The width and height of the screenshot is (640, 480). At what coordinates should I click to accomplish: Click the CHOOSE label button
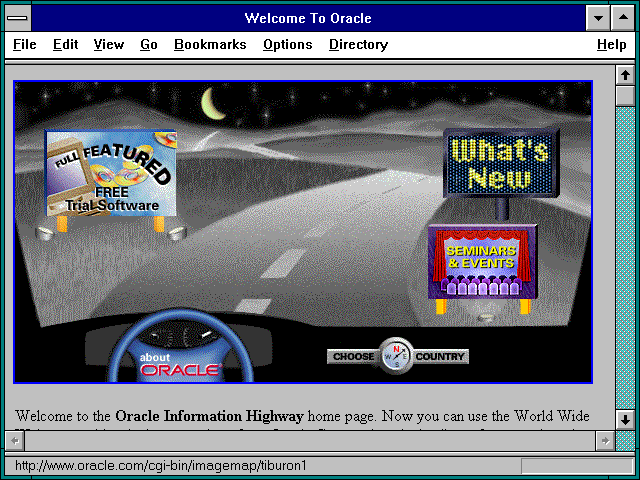(353, 357)
